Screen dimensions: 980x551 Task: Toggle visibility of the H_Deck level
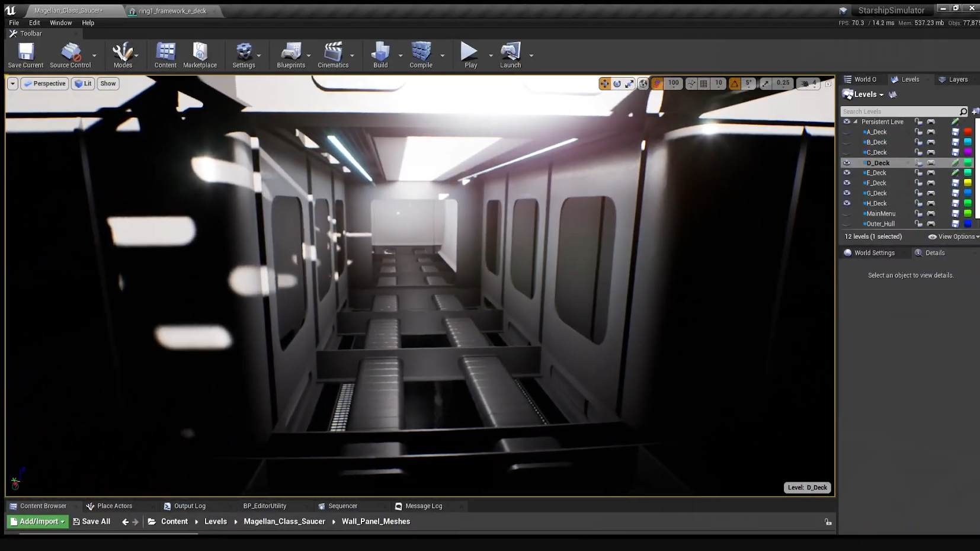point(847,203)
